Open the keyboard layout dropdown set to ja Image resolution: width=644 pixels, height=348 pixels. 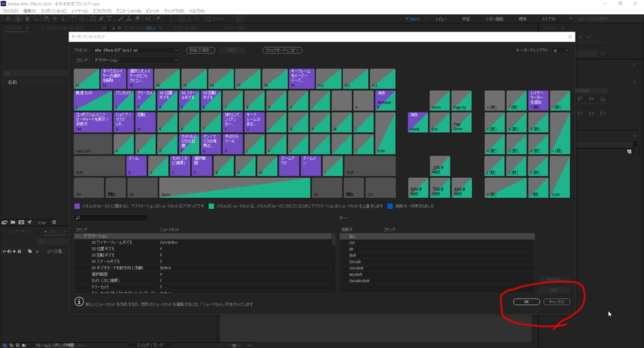(x=561, y=50)
